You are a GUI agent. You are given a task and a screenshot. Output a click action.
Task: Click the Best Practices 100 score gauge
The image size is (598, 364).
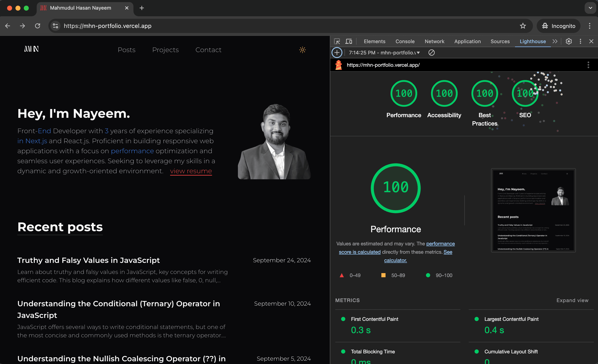click(485, 93)
